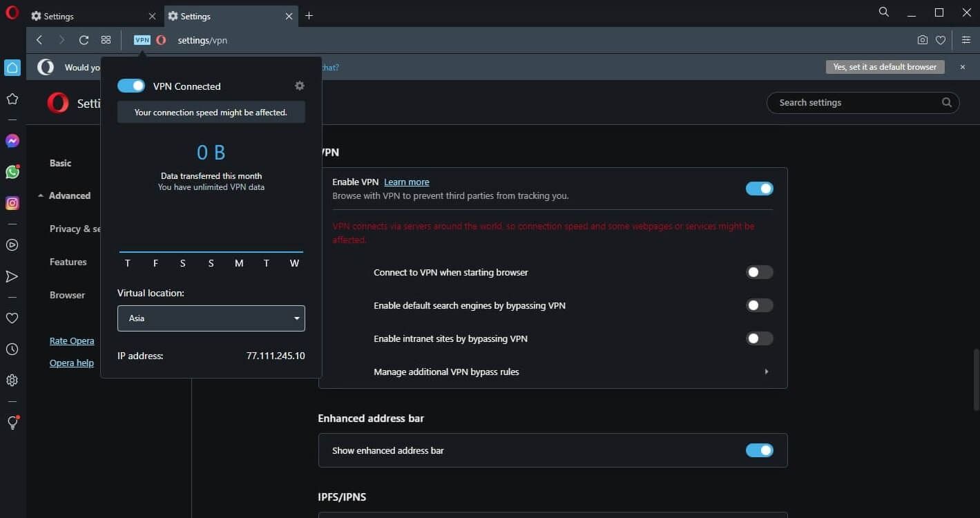This screenshot has width=980, height=518.
Task: Click Yes, set it as default browser
Action: point(885,67)
